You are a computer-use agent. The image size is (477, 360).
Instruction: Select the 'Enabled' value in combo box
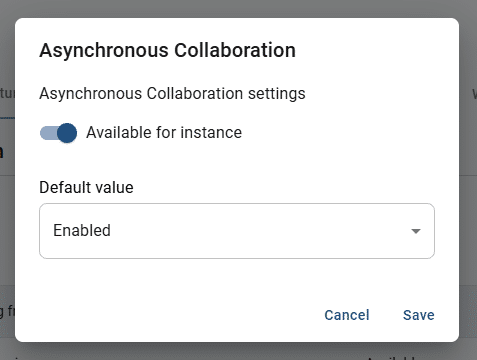pyautogui.click(x=82, y=231)
